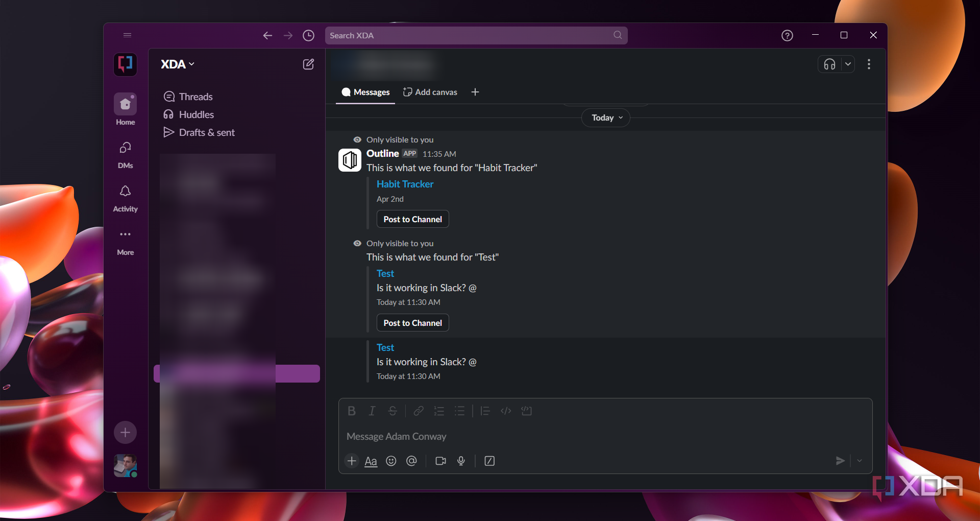980x521 pixels.
Task: Open the emoji picker
Action: click(x=391, y=461)
